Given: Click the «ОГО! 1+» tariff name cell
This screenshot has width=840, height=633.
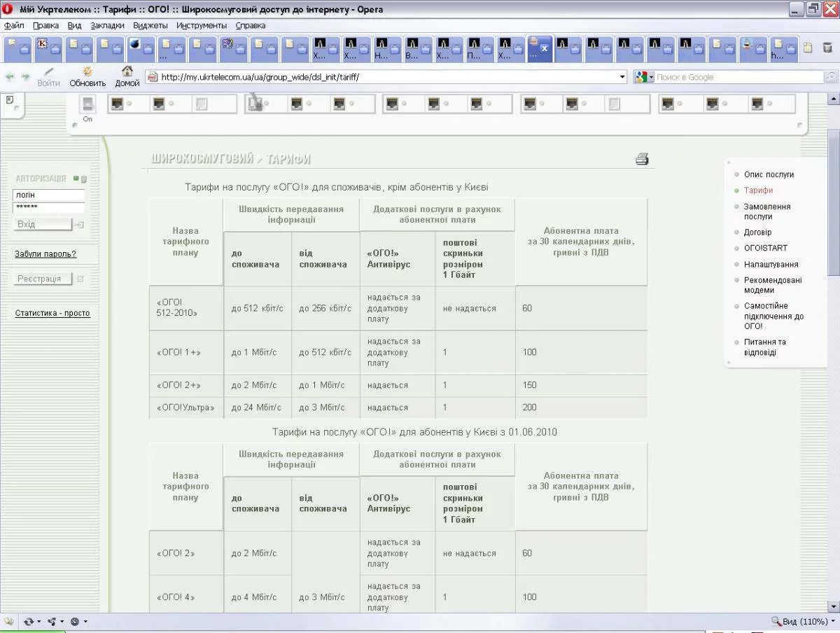Looking at the screenshot, I should pos(186,352).
